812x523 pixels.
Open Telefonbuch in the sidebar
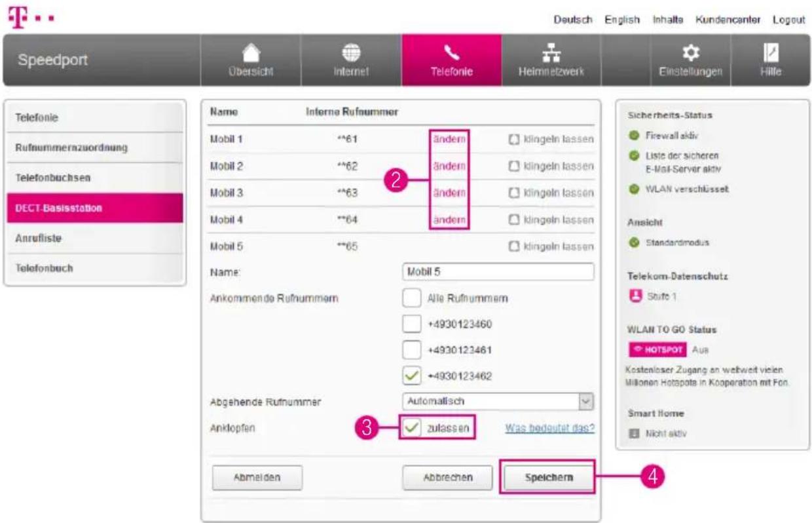click(94, 268)
